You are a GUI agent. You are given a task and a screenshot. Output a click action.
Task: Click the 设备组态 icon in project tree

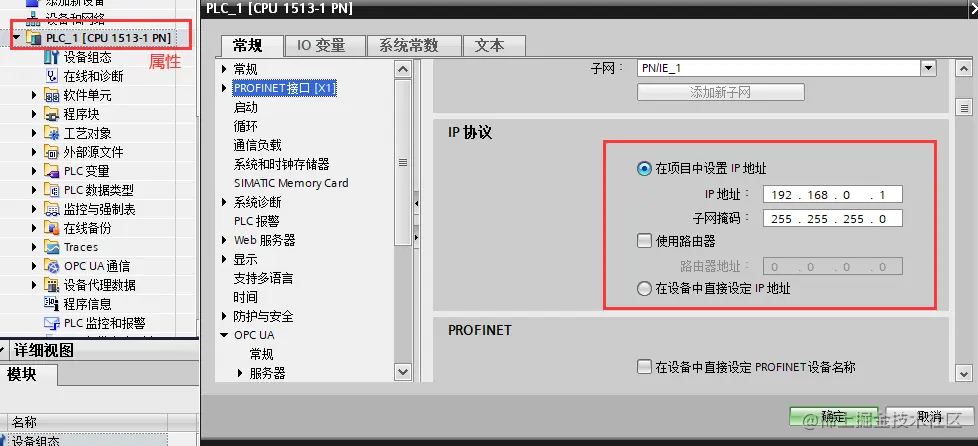52,57
